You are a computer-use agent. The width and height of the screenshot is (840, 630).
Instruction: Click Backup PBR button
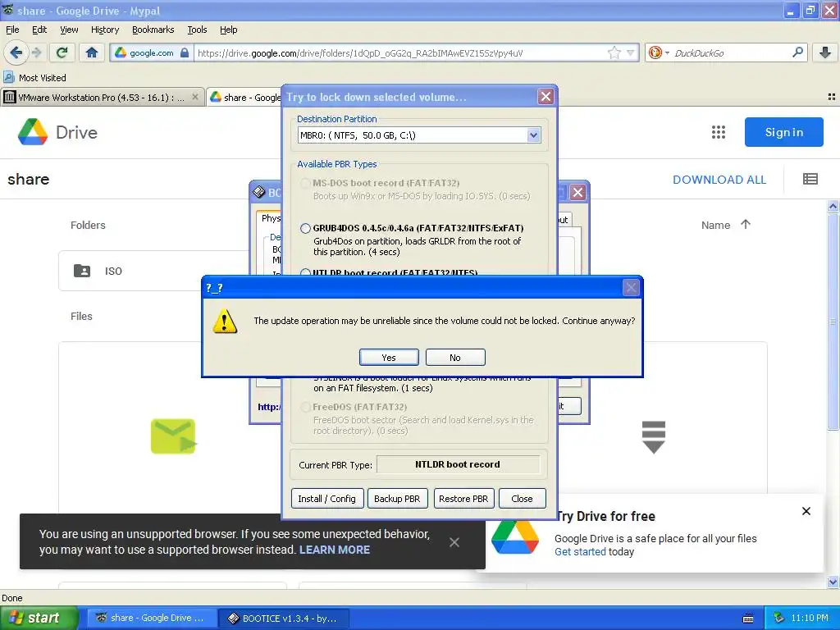(397, 498)
